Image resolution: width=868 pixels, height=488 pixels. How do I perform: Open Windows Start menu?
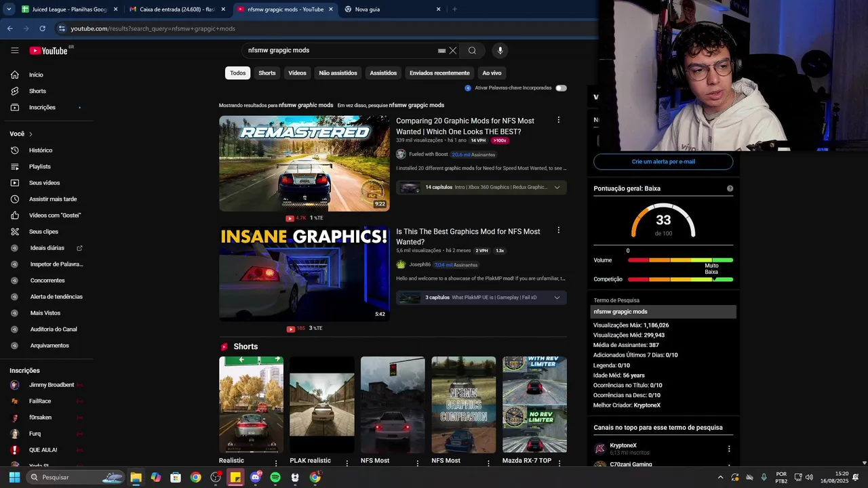coord(14,477)
